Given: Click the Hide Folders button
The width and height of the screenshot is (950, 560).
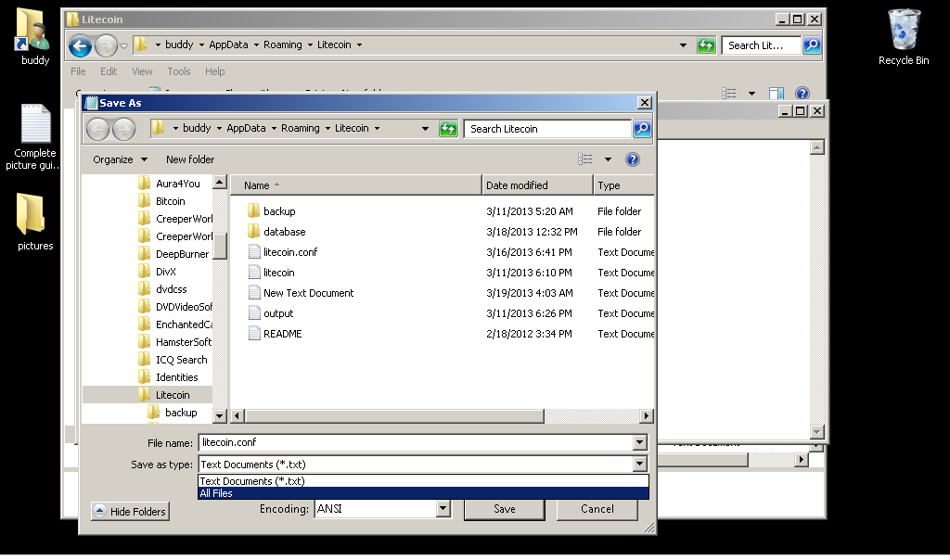Looking at the screenshot, I should click(x=130, y=512).
